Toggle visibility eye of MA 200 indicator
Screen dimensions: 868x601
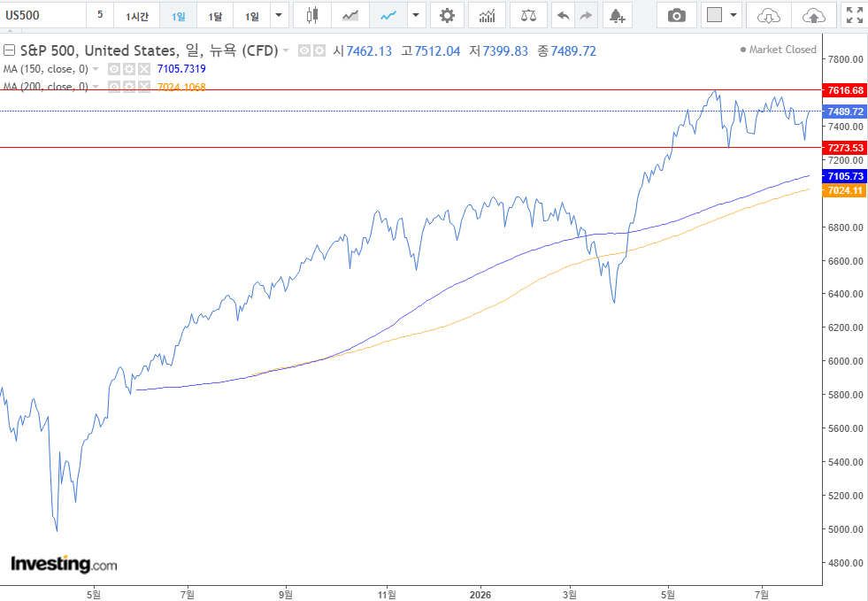point(114,87)
